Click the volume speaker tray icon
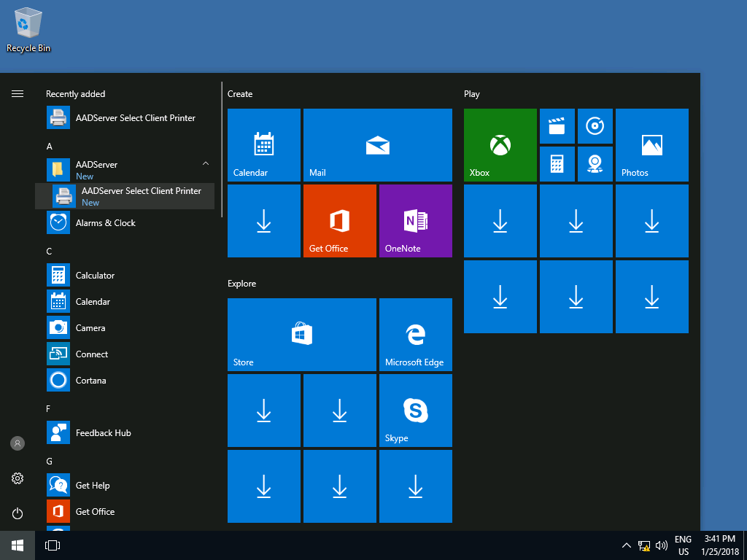 tap(662, 545)
